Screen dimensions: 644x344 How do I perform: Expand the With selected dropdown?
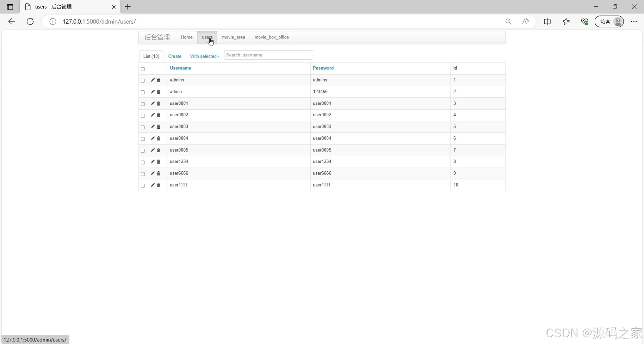click(x=205, y=56)
